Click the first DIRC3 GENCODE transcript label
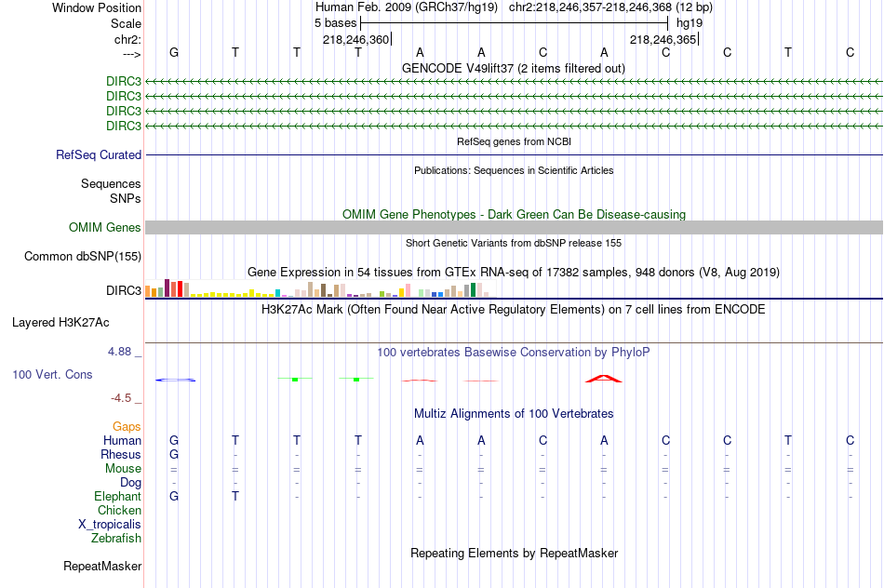The height and width of the screenshot is (588, 884). point(124,81)
